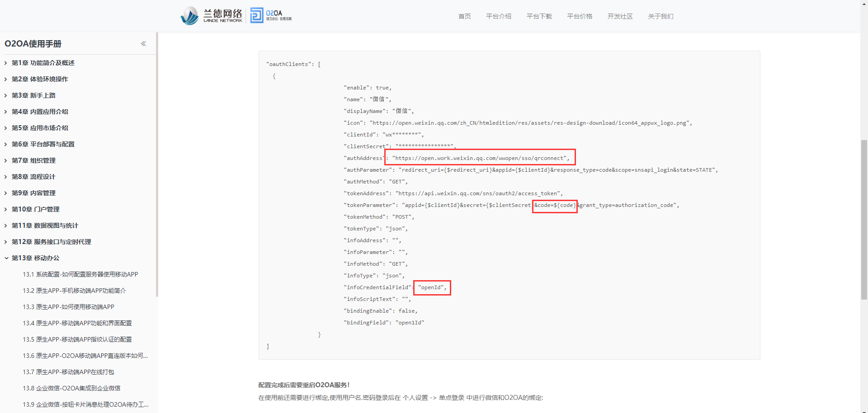868x413 pixels.
Task: Click the "bindingField": "open1Id" line
Action: click(384, 323)
